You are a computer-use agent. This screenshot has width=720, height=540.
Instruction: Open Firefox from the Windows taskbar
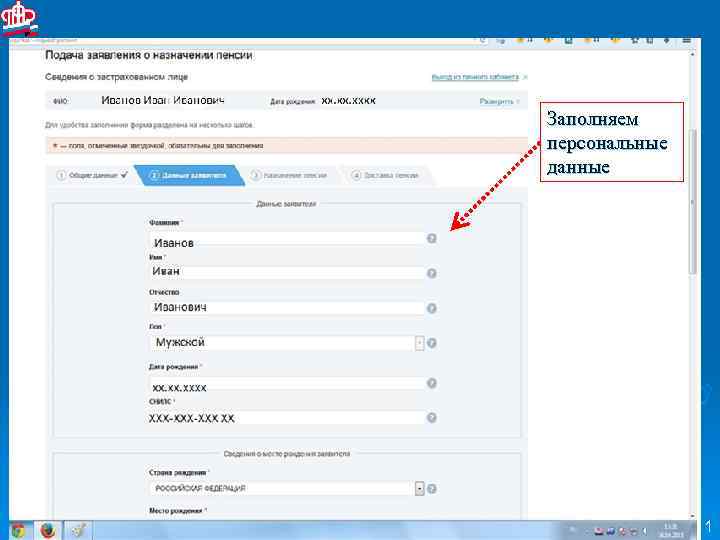pyautogui.click(x=47, y=531)
